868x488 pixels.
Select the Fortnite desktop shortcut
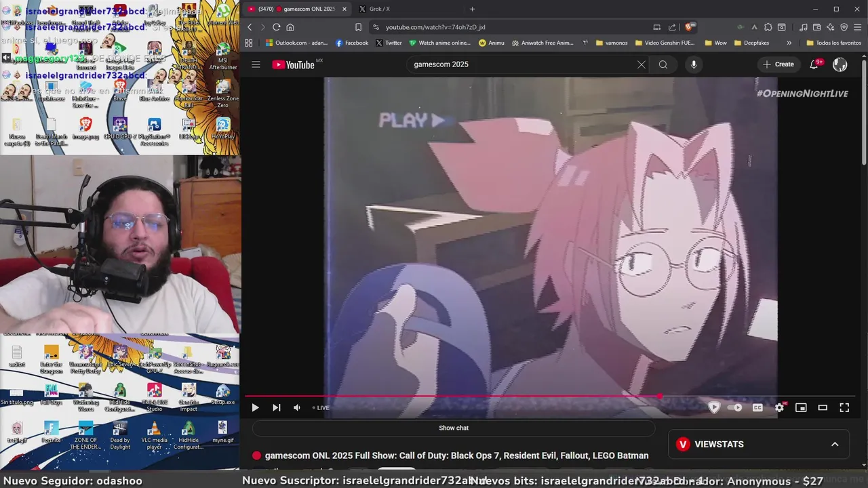tap(51, 432)
